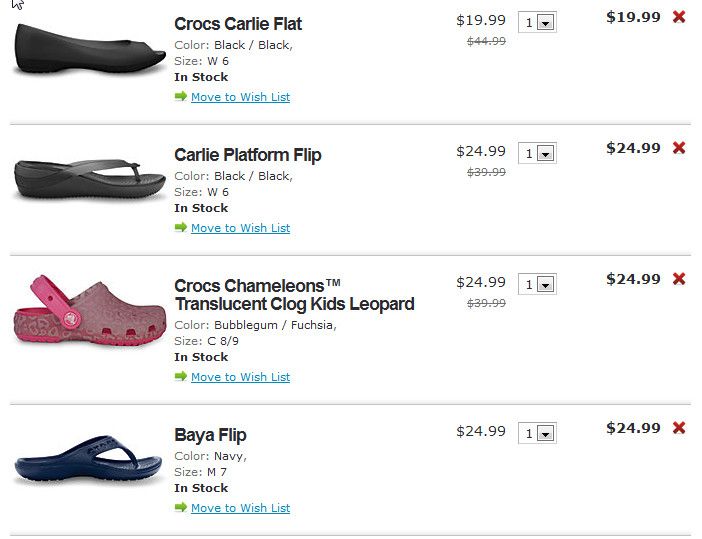Move Chameleons Clog Kids Leopard to Wish List
This screenshot has width=702, height=539.
coord(240,377)
